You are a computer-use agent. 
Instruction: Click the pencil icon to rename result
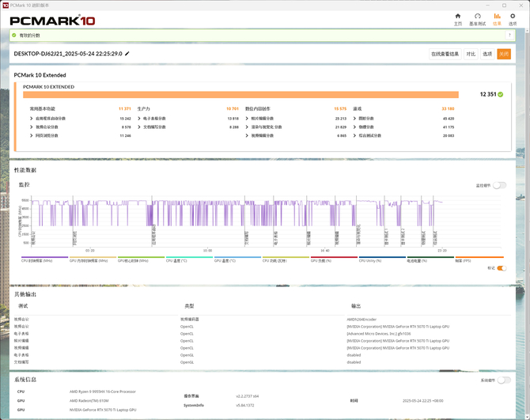pyautogui.click(x=127, y=54)
